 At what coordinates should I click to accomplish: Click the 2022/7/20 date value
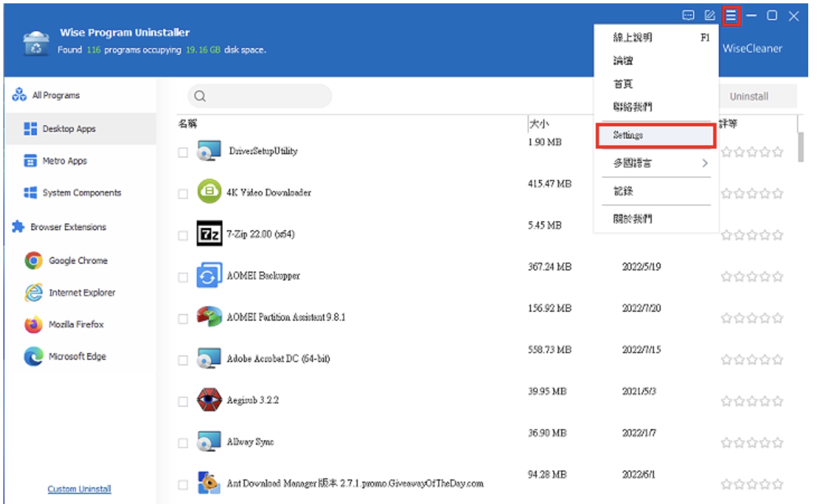coord(642,308)
